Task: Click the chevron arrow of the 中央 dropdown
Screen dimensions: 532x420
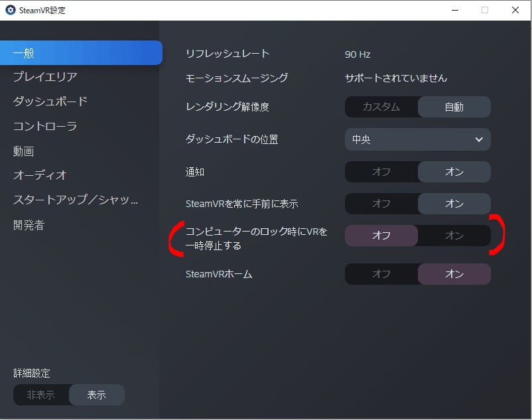Action: [x=479, y=139]
